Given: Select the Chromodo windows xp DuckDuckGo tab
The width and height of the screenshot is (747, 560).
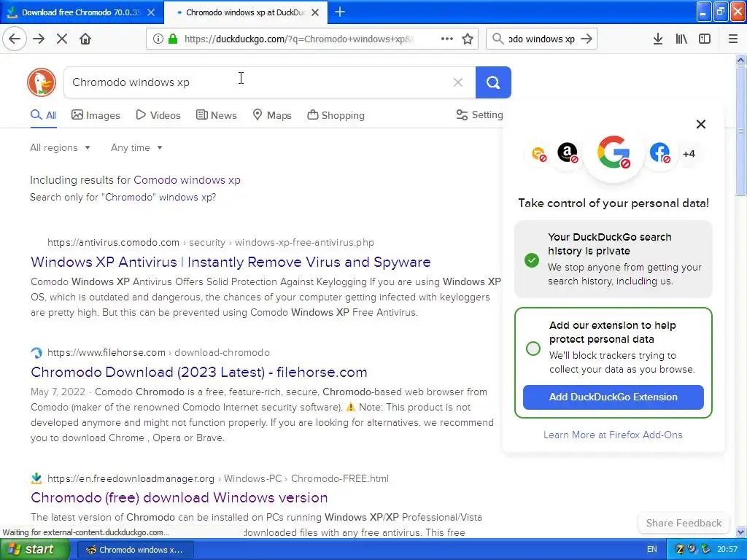Looking at the screenshot, I should (245, 12).
